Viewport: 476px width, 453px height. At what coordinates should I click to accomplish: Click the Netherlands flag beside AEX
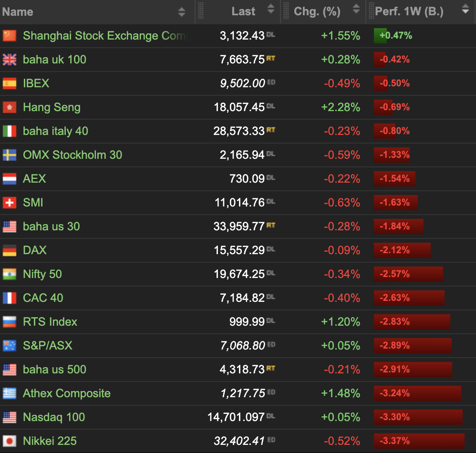[10, 179]
